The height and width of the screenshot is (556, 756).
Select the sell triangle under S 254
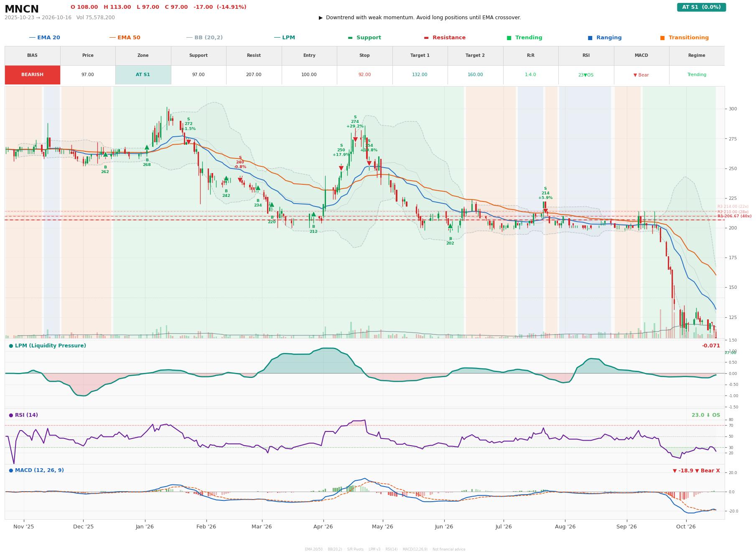click(369, 163)
